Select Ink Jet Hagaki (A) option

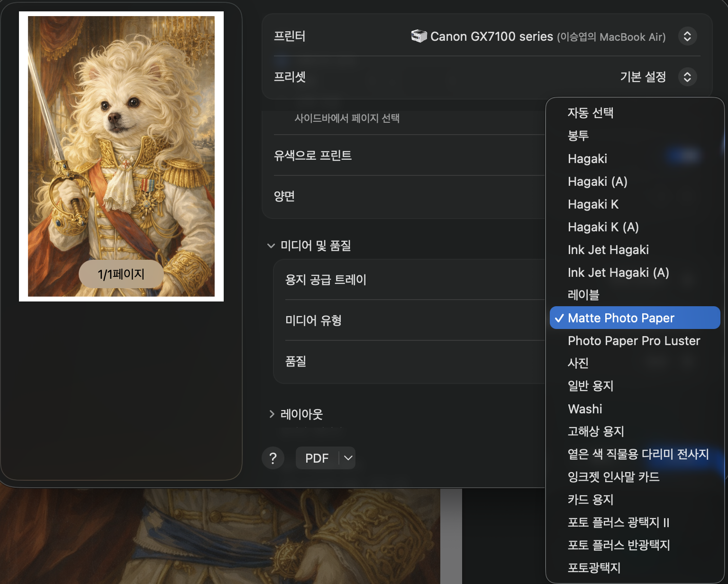[x=635, y=272]
